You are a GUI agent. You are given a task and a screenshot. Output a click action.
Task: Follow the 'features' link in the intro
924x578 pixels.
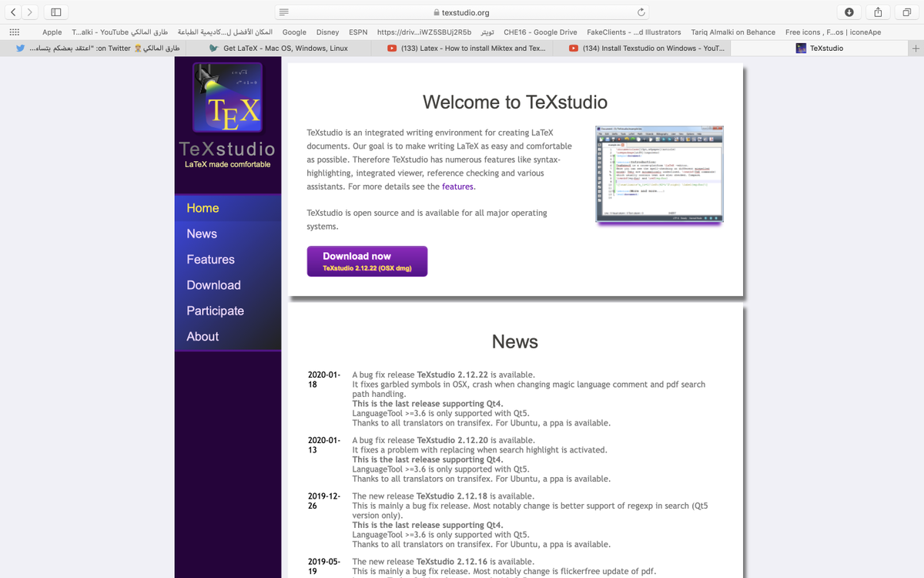[x=458, y=187]
